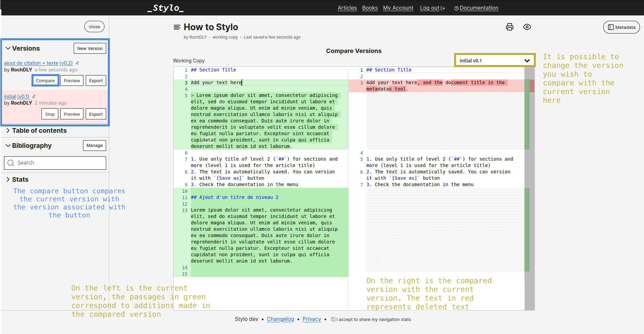Expand the Table of contents section
Viewport: 644px width, 334px height.
(x=8, y=130)
